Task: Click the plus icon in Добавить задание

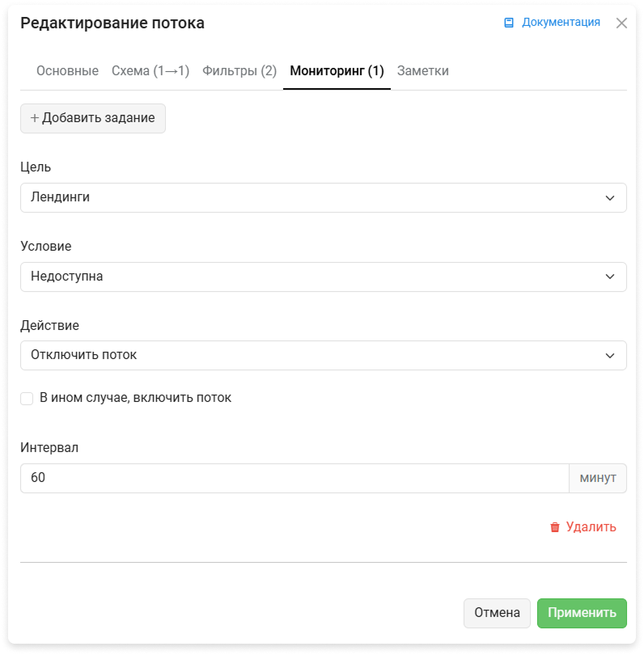Action: pos(35,118)
